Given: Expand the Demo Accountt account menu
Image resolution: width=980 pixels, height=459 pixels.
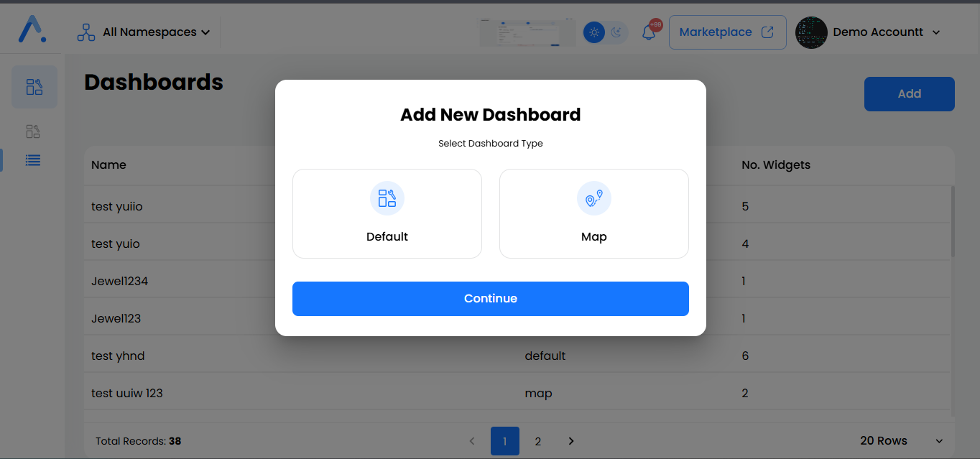Looking at the screenshot, I should coord(878,32).
